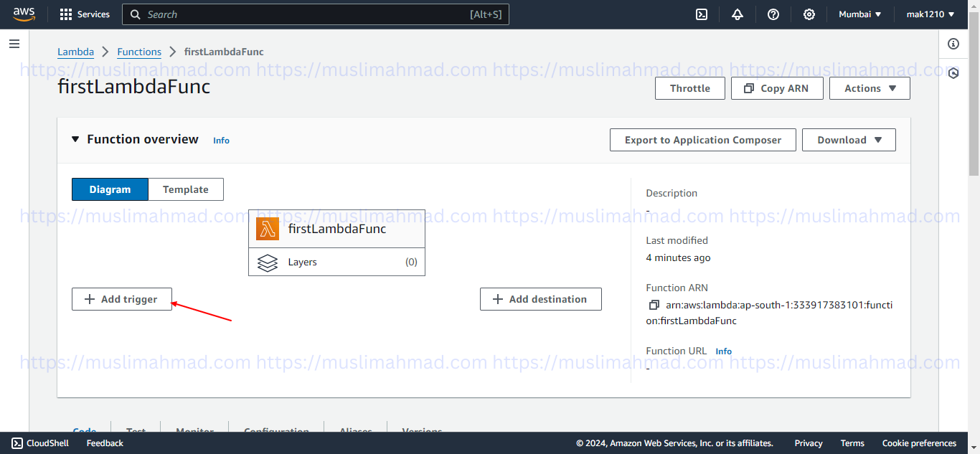Open the Actions dropdown
Viewport: 980px width, 454px height.
[870, 88]
